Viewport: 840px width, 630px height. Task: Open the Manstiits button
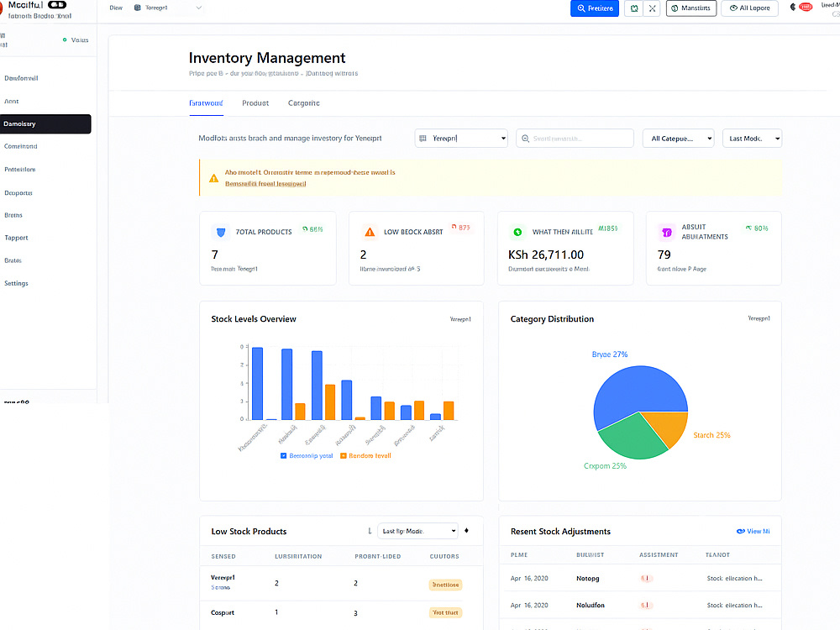[x=691, y=8]
